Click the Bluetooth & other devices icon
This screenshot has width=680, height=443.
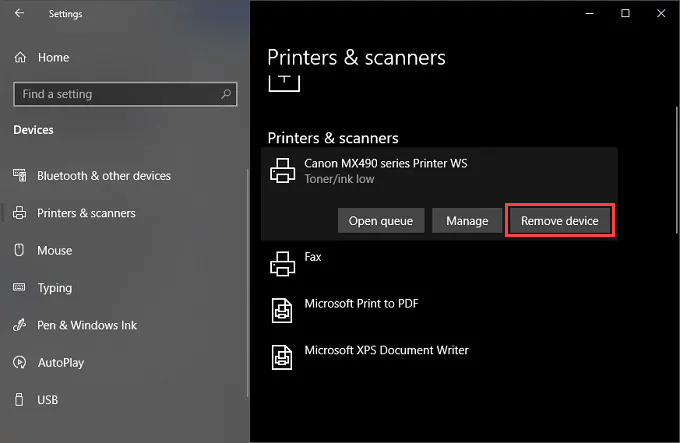(x=19, y=176)
